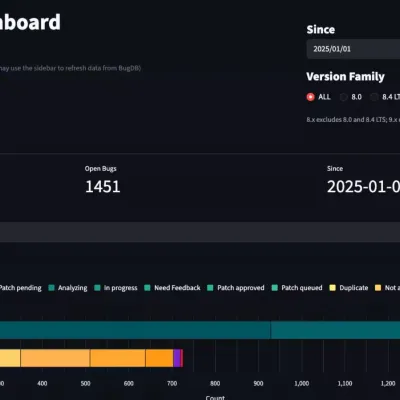
Task: Click the 1,000 axis tick label
Action: (x=302, y=383)
